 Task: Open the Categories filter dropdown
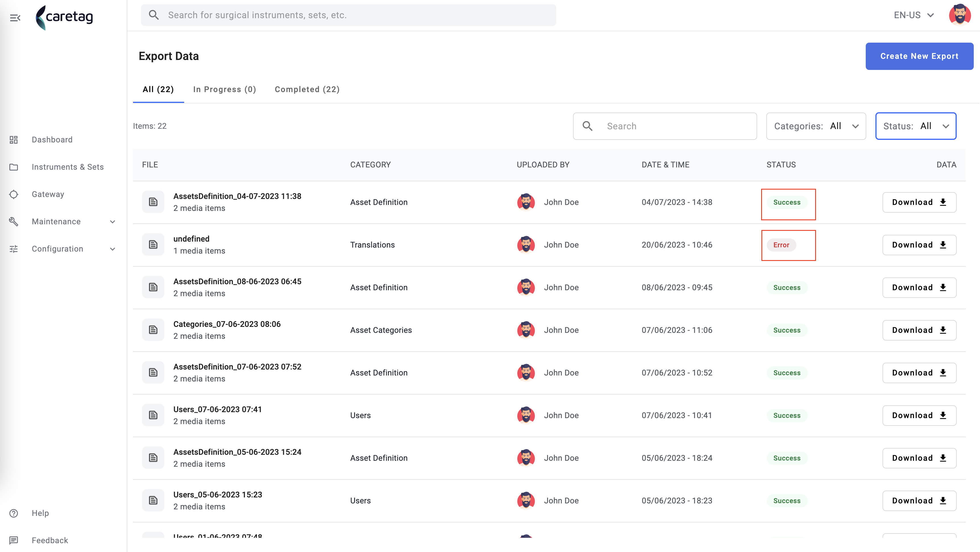[x=816, y=126]
